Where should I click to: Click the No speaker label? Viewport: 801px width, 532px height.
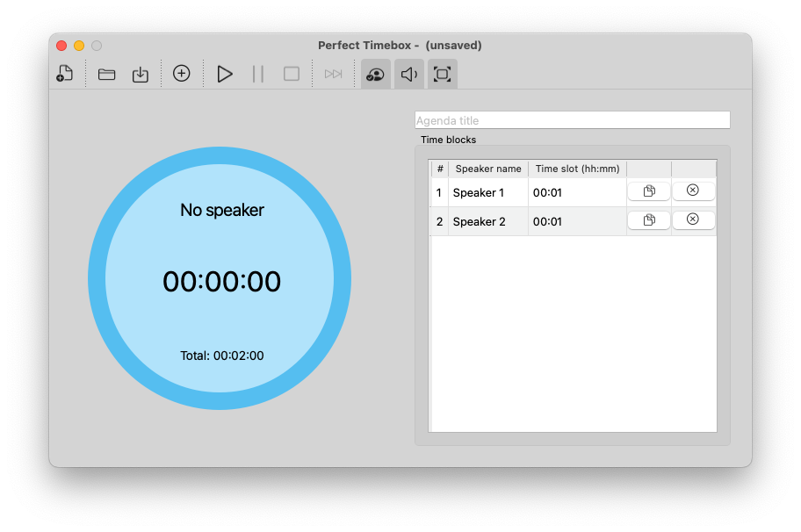[x=221, y=210]
